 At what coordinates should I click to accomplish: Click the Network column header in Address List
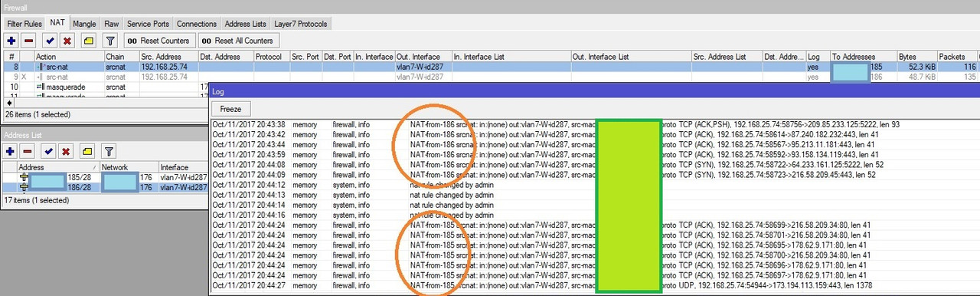point(129,167)
